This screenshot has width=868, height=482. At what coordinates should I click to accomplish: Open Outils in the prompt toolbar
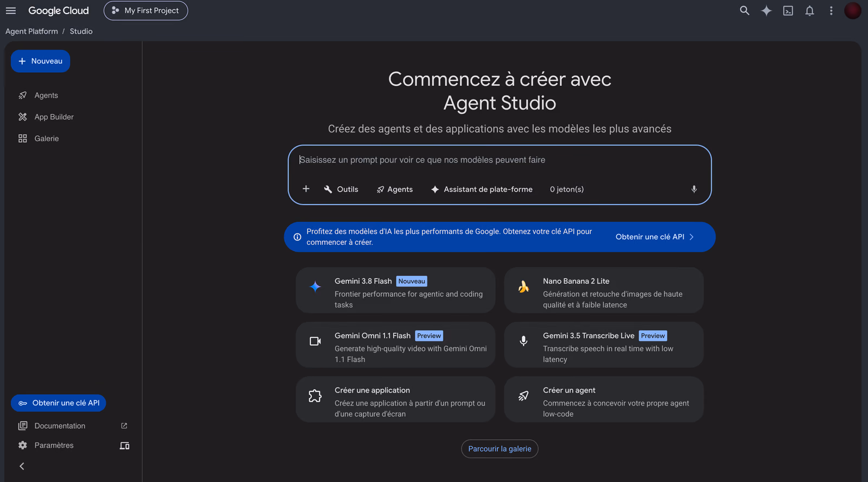coord(341,189)
